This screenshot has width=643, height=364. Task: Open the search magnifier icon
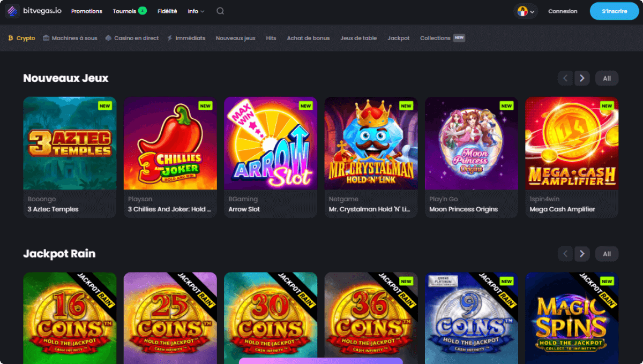pos(220,11)
